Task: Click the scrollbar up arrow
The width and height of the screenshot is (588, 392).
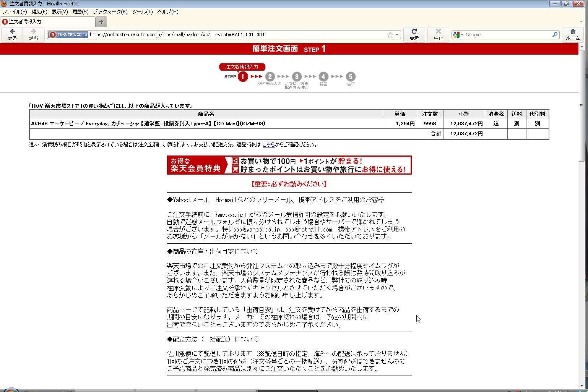Action: [x=582, y=47]
